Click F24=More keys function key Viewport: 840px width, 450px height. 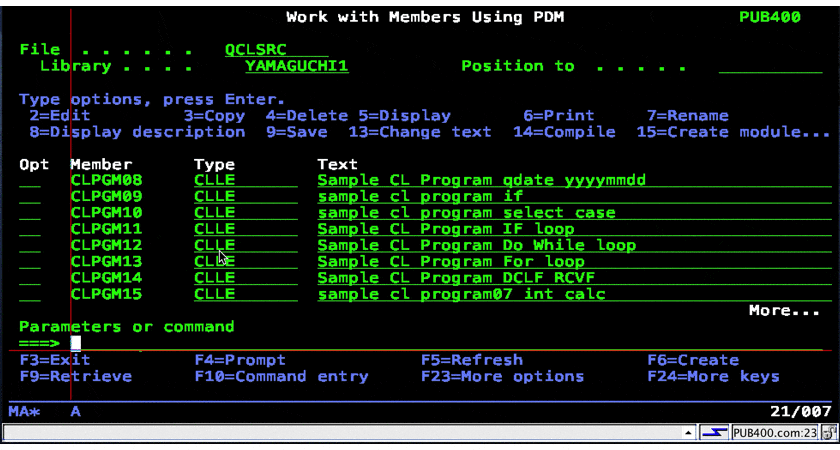tap(714, 377)
